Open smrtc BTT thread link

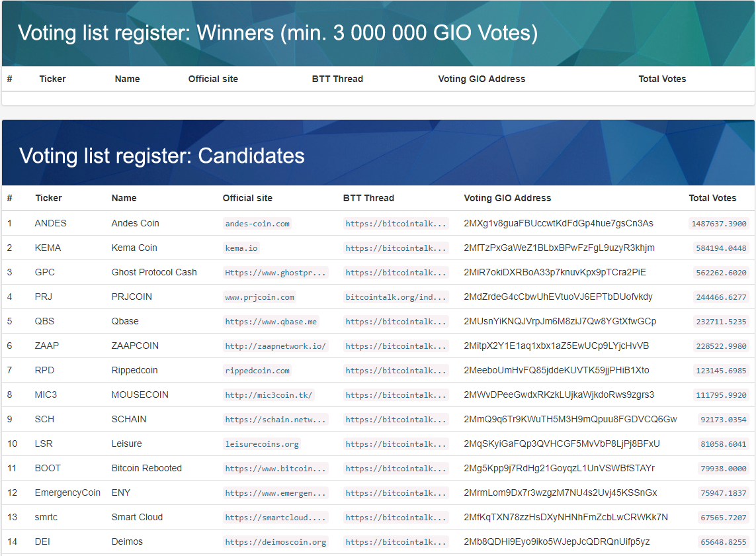point(396,518)
